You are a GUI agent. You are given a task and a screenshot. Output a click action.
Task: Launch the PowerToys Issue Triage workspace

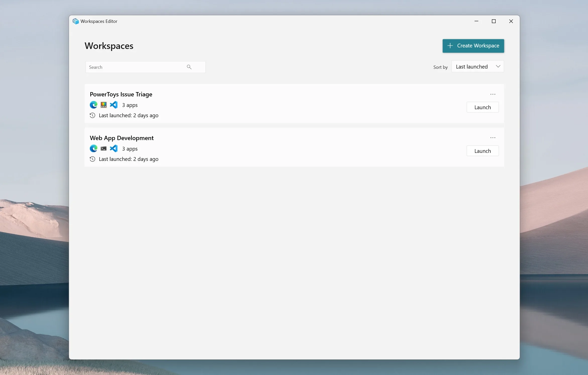(x=482, y=107)
